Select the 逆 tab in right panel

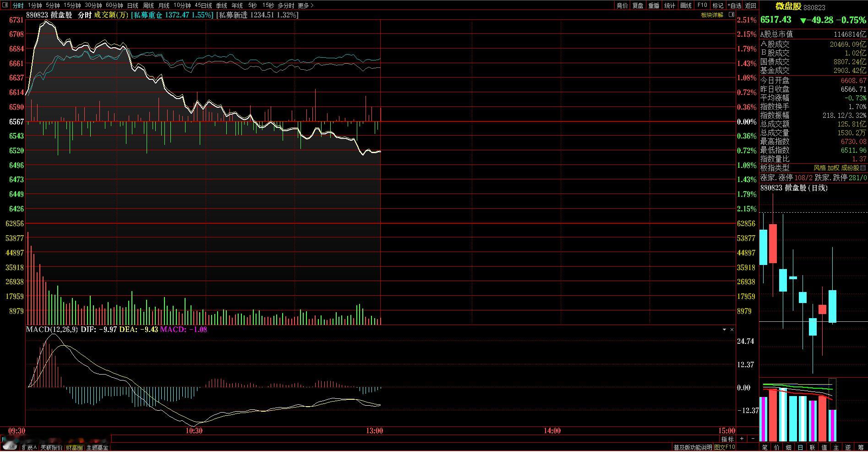[848, 447]
